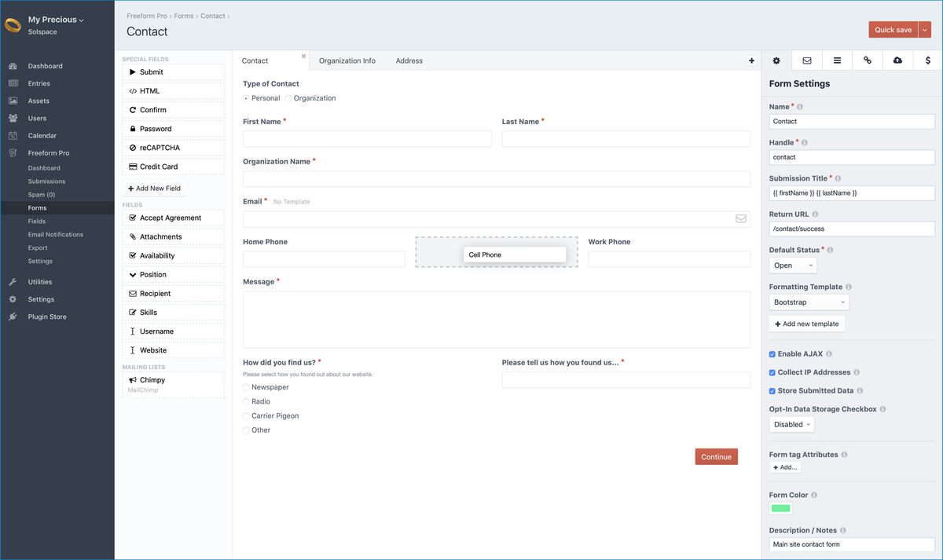Image resolution: width=943 pixels, height=560 pixels.
Task: Click the Utilities wrench icon in sidebar
Action: (13, 282)
